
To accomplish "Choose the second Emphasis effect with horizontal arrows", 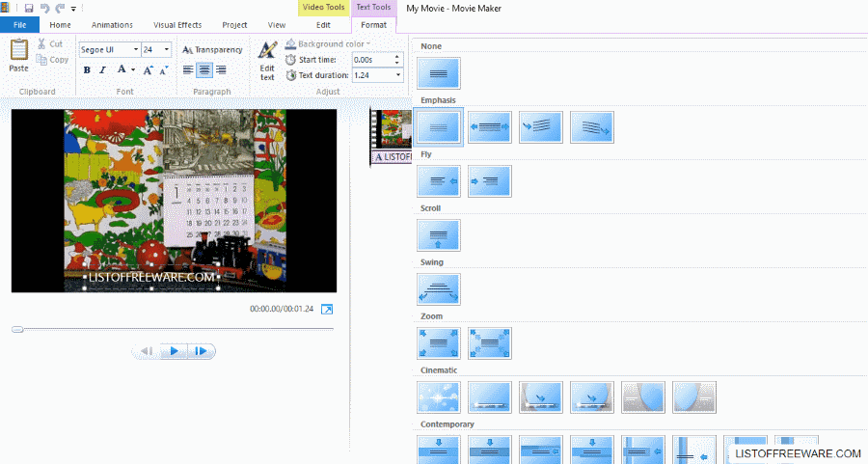I will [x=489, y=126].
